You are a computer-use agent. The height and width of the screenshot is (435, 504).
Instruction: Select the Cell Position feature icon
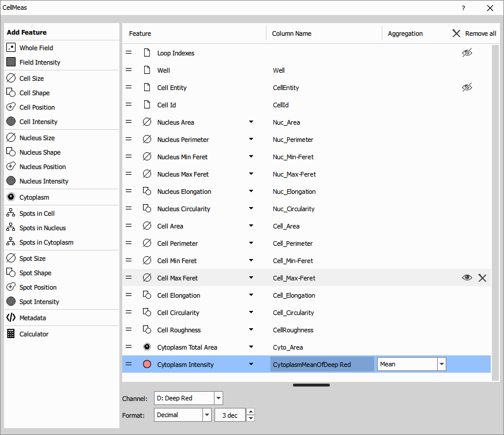11,107
